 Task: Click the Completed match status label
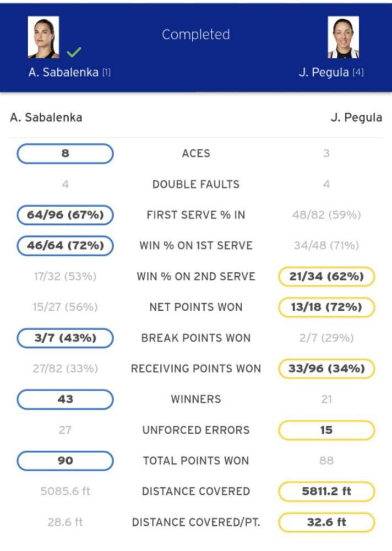coord(196,34)
